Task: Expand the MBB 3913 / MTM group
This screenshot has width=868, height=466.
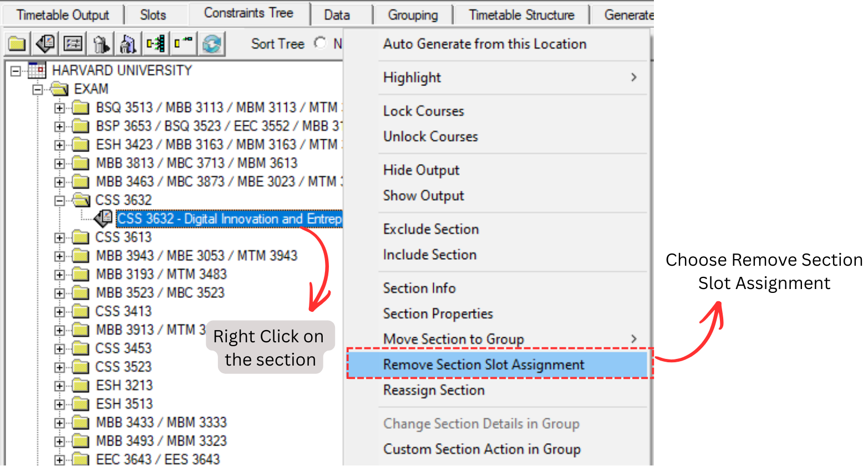Action: (59, 330)
